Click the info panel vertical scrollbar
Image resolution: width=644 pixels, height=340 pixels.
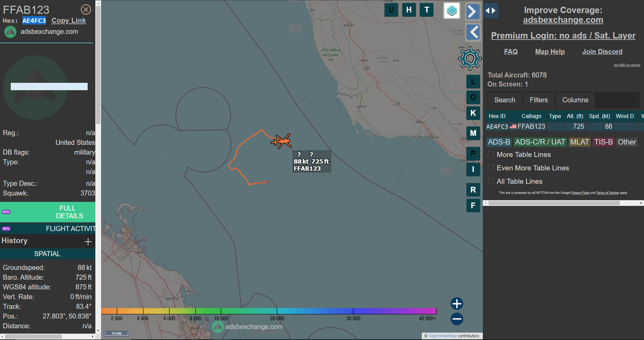98,65
